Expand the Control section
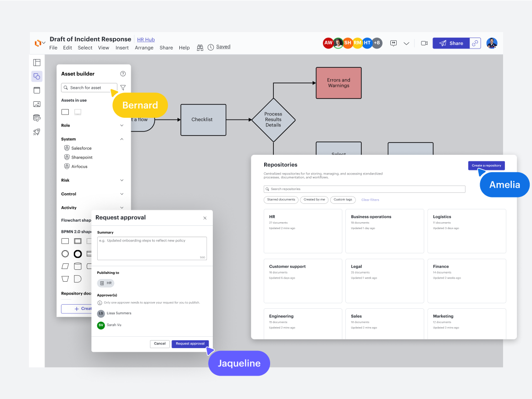 [x=122, y=194]
